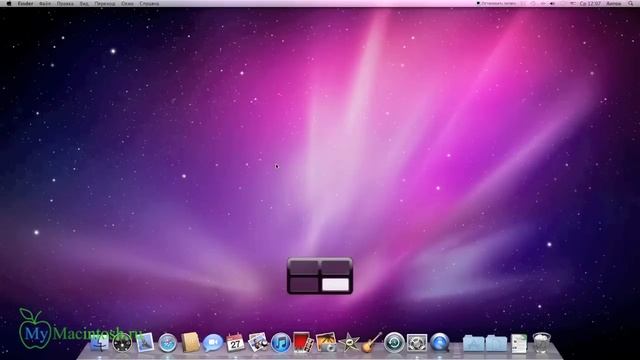The height and width of the screenshot is (360, 640).
Task: Open document stack in dock
Action: pyautogui.click(x=519, y=343)
